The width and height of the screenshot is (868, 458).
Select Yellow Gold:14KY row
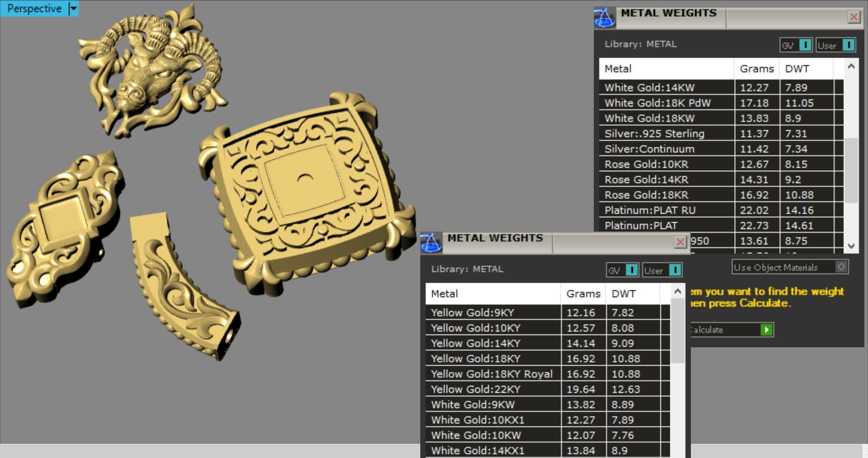click(548, 343)
